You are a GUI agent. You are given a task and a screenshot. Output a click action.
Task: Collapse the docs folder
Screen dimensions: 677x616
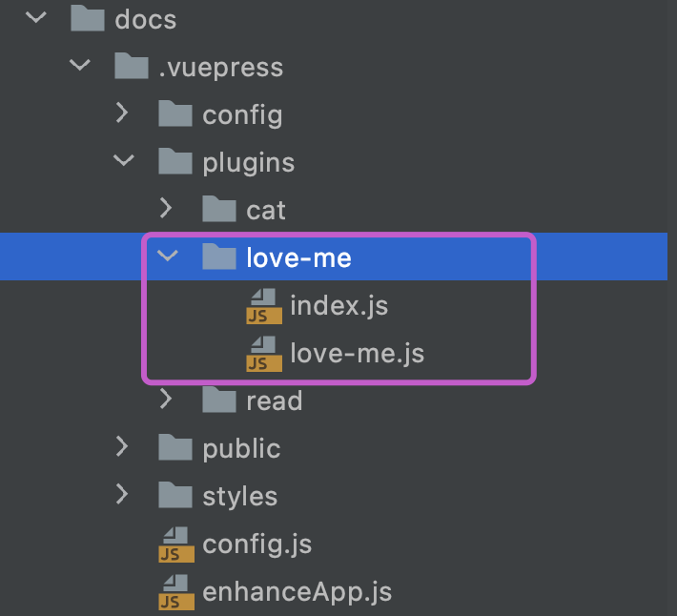tap(36, 18)
